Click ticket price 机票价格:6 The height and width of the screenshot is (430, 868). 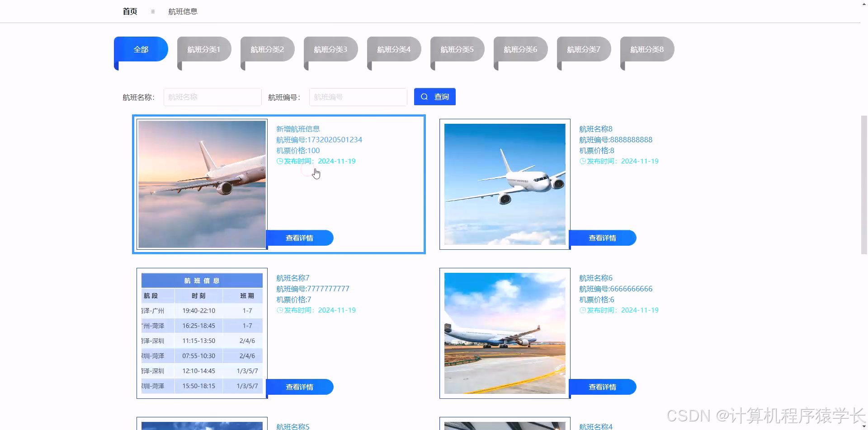click(x=597, y=300)
